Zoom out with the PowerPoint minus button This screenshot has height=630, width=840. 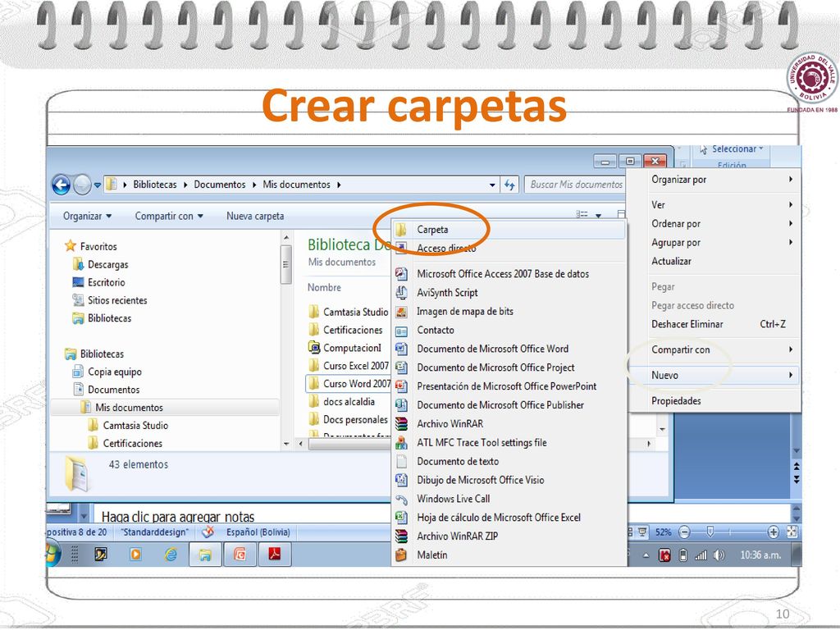click(x=684, y=532)
